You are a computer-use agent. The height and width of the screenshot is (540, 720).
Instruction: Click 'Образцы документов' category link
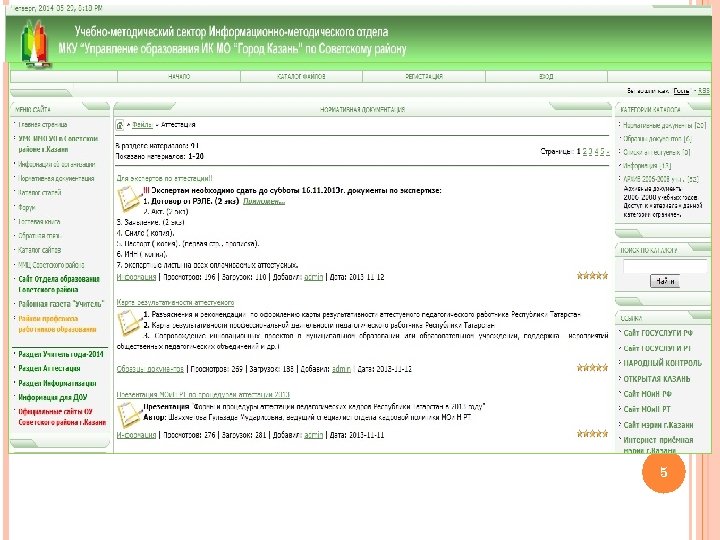[150, 369]
